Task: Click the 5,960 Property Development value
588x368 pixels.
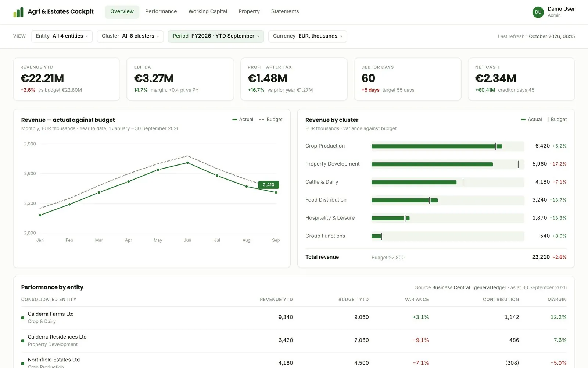Action: 539,164
